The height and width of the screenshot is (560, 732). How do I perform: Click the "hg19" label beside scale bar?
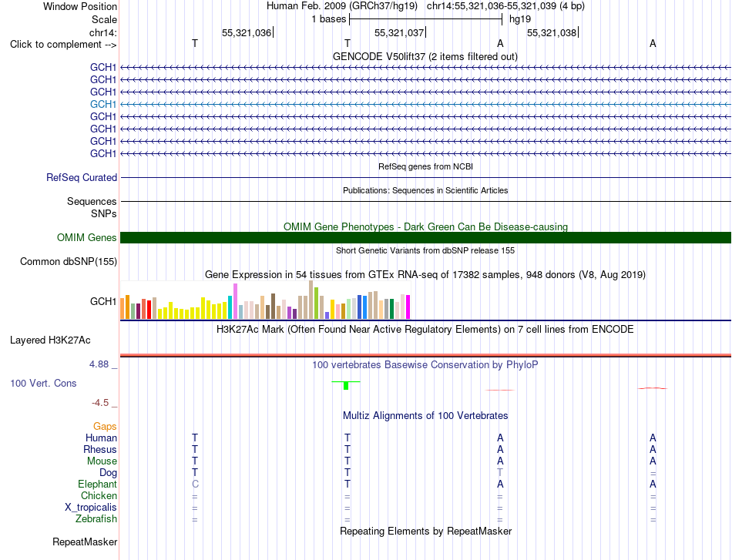(x=520, y=19)
